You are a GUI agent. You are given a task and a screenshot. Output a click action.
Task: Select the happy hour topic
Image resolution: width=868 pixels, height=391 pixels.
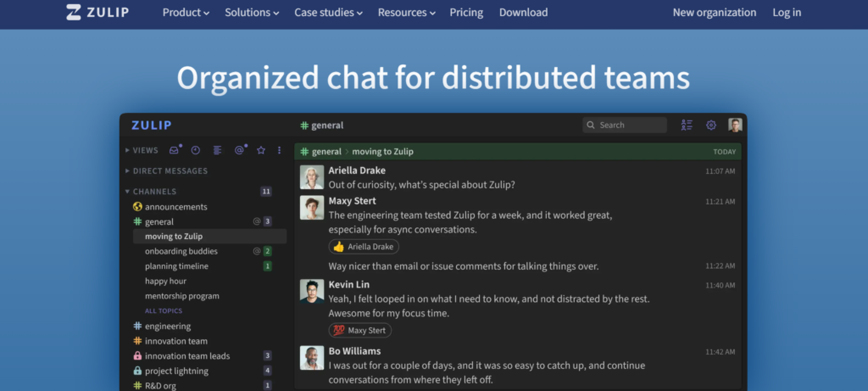(x=165, y=281)
